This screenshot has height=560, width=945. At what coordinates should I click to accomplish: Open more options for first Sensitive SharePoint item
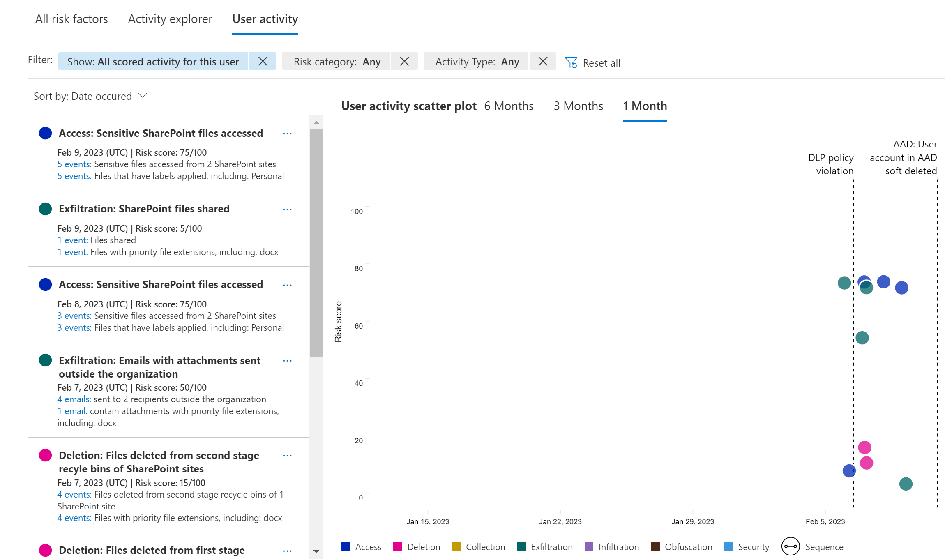[287, 134]
